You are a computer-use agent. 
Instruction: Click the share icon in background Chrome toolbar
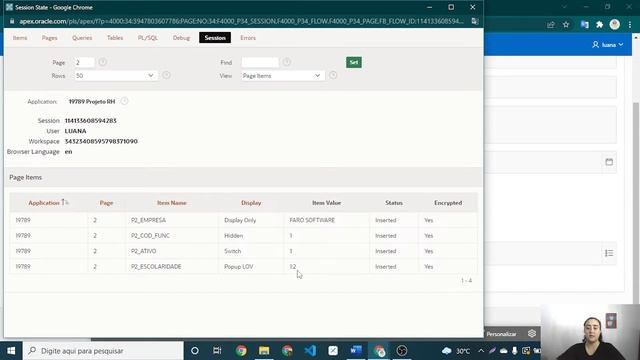point(551,25)
